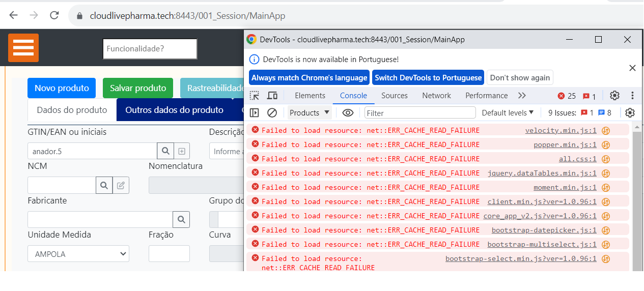Select the Dados do produto tab
The width and height of the screenshot is (644, 291).
click(x=72, y=110)
